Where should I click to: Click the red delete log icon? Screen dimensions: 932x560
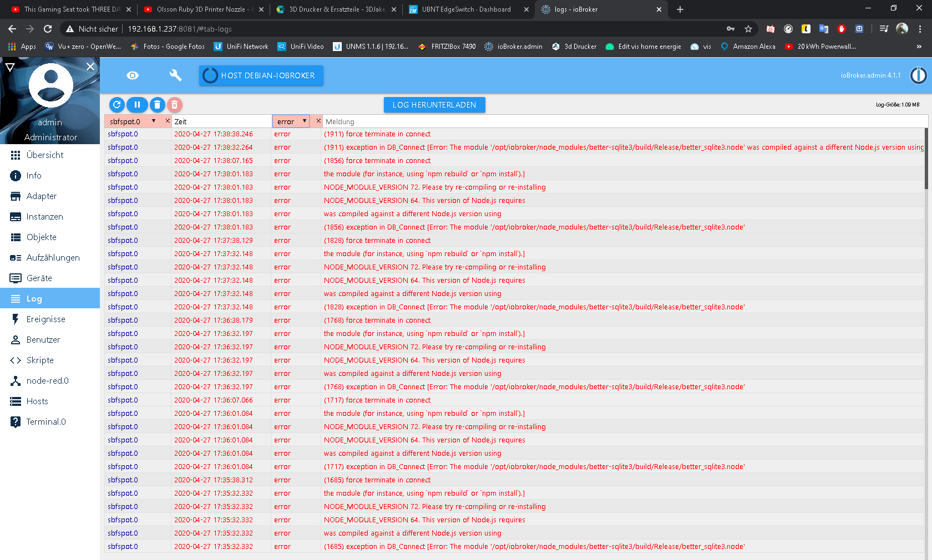pos(174,104)
